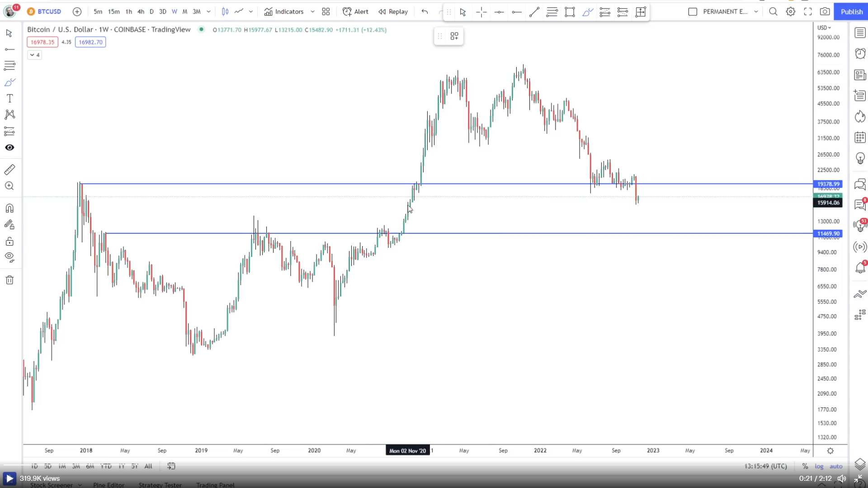Open the patterns tool in the left sidebar
Screen dimensions: 868x488
9,114
